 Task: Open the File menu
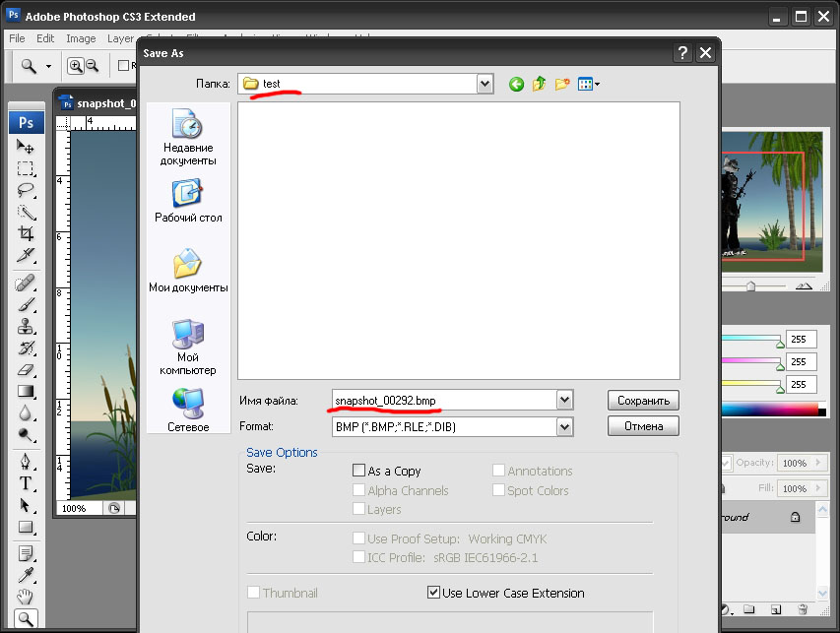[17, 38]
